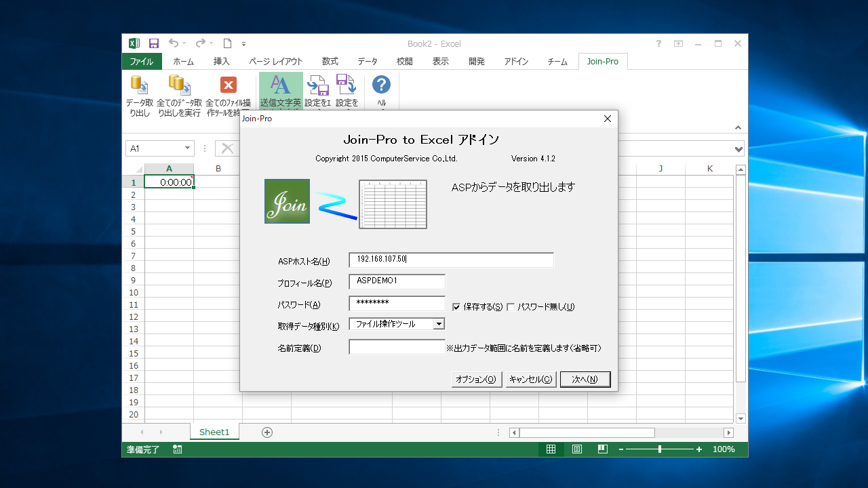Select cell A1 containing 0:00:00

(x=169, y=182)
